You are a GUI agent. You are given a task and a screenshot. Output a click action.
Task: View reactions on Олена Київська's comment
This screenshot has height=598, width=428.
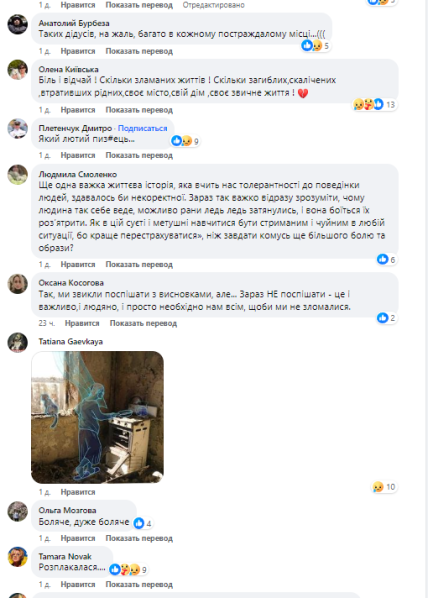click(x=375, y=104)
